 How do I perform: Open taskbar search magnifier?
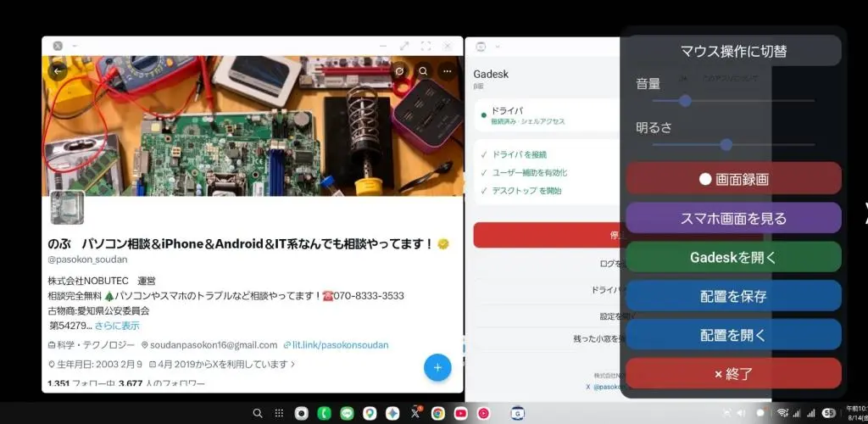(x=258, y=413)
